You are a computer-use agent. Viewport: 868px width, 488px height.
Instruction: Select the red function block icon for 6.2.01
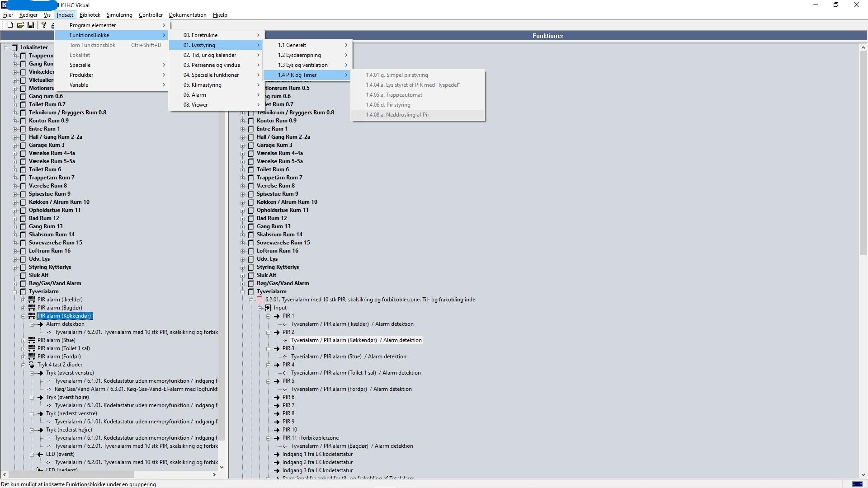pyautogui.click(x=259, y=300)
